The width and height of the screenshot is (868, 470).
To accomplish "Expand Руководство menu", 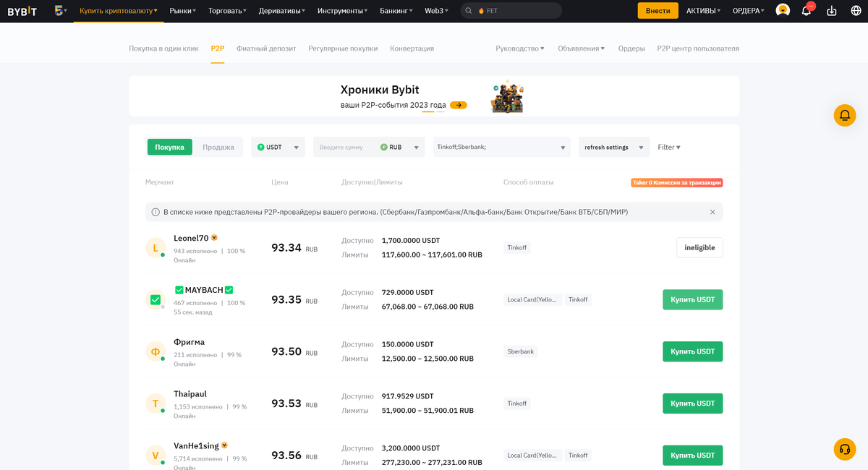I will pos(520,48).
